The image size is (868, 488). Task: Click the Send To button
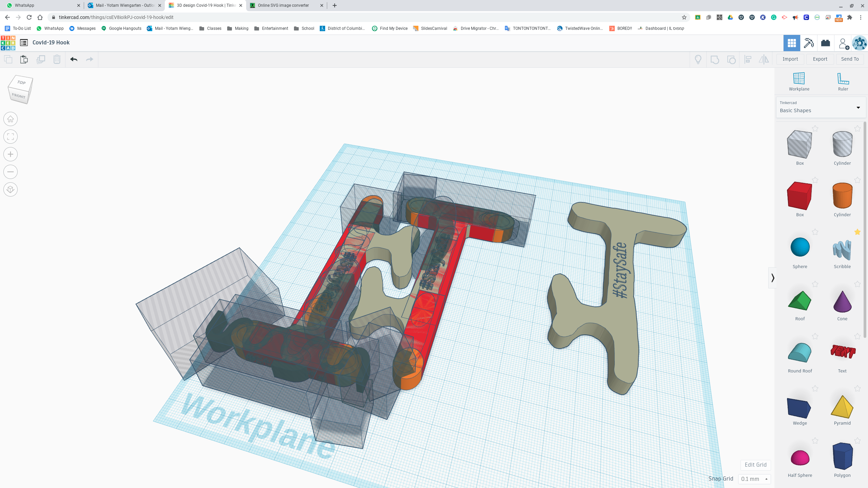pyautogui.click(x=850, y=59)
